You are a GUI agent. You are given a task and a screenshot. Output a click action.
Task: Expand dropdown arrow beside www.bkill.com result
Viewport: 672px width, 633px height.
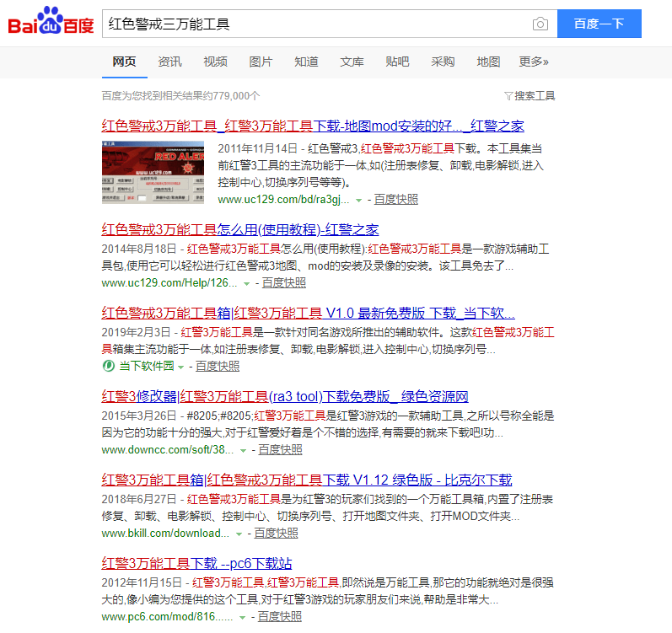(239, 534)
